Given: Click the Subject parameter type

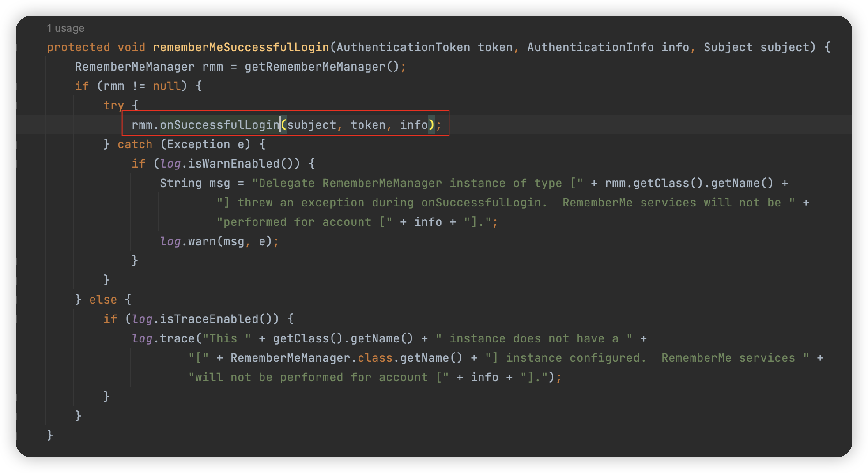Looking at the screenshot, I should [728, 47].
